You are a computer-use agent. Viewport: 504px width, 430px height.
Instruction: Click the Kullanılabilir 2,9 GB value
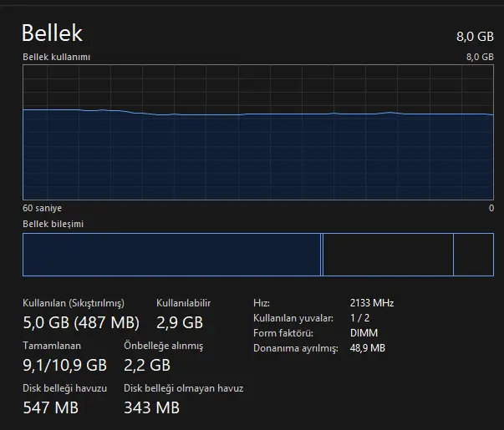180,322
